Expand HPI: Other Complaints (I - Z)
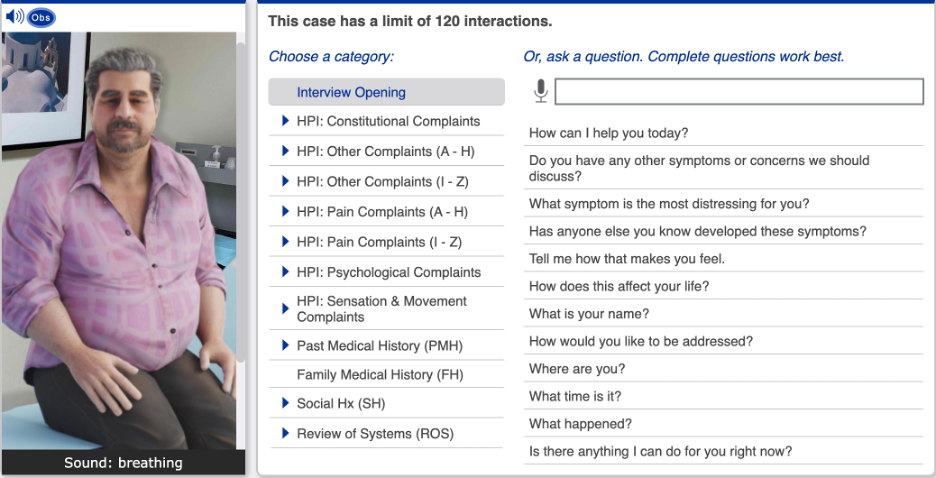Screen dimensions: 936x478 [x=382, y=182]
